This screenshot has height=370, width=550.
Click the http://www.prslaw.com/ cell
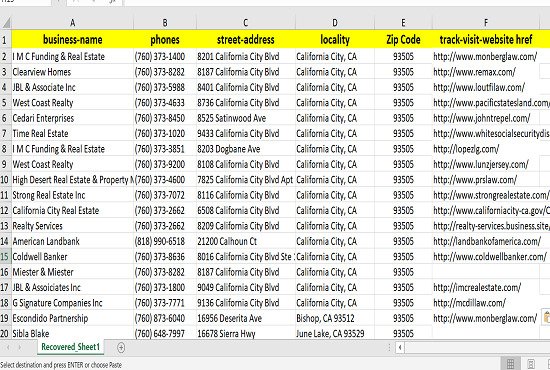(x=486, y=180)
